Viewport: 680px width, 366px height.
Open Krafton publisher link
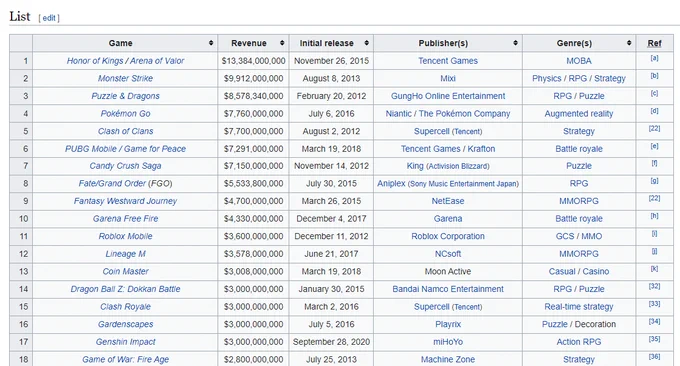click(x=481, y=149)
